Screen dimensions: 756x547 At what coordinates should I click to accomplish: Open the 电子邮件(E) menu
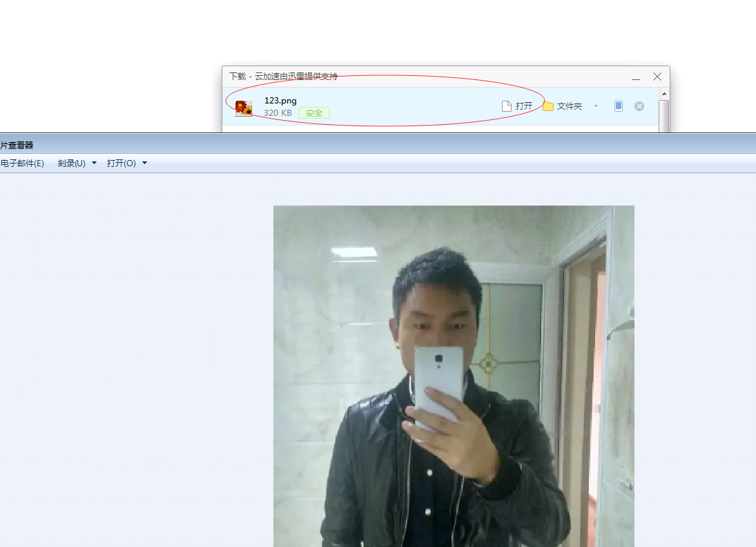(22, 163)
